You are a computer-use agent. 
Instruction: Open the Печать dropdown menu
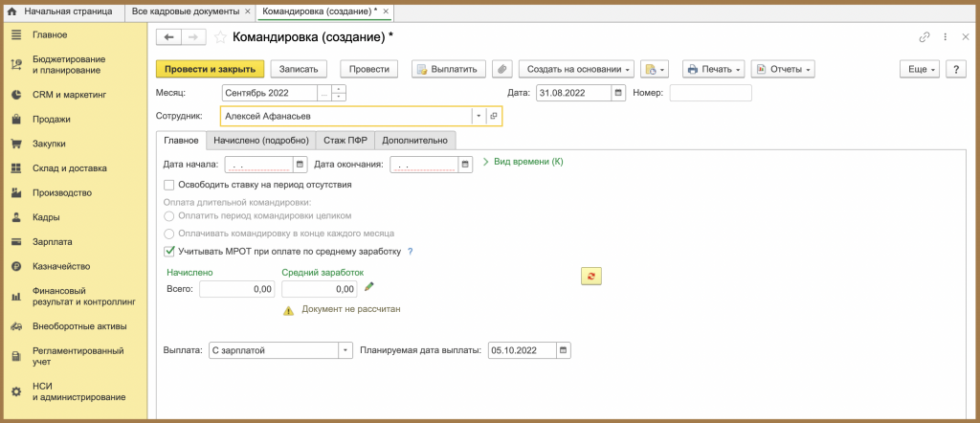click(x=714, y=69)
